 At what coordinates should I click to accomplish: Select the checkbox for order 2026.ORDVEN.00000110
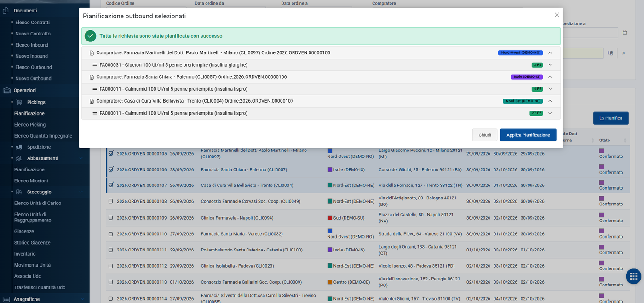(x=110, y=234)
